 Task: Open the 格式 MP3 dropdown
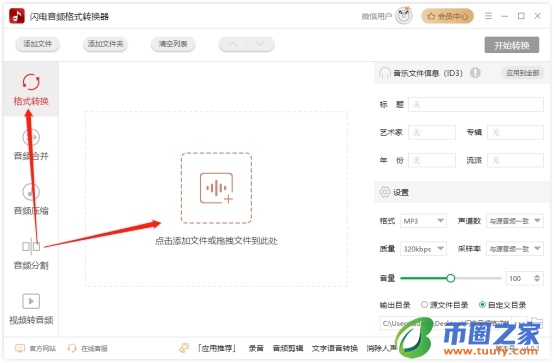click(x=423, y=221)
